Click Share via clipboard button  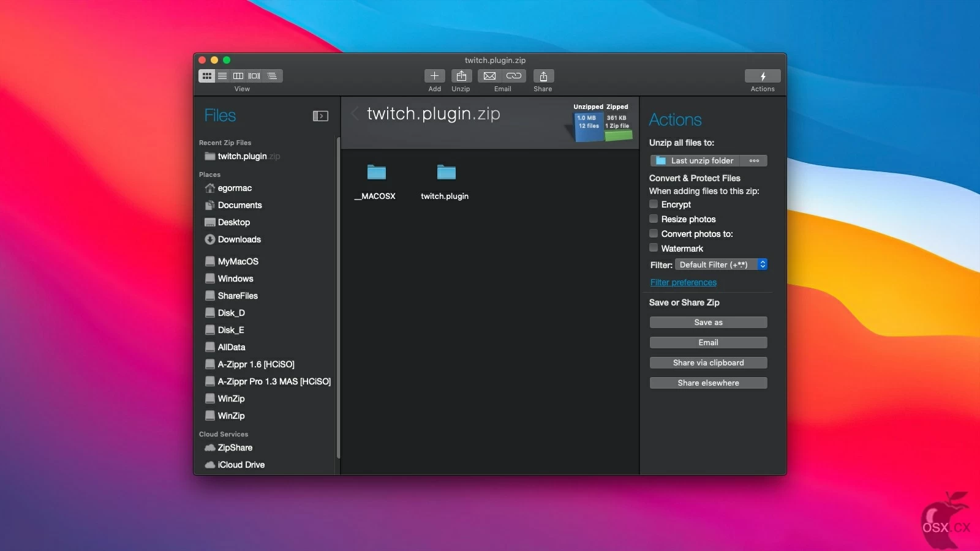pyautogui.click(x=708, y=362)
